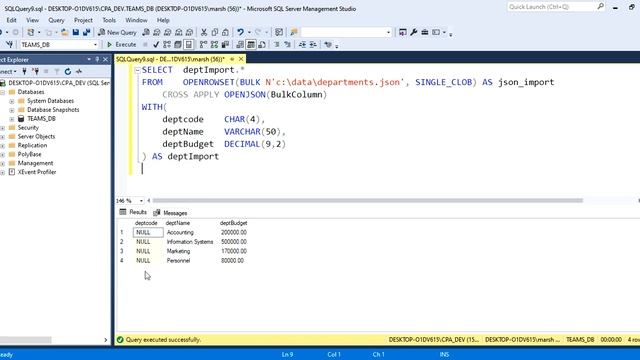Select the Accounting cell in results
Screen dimensions: 640x360
(x=180, y=232)
